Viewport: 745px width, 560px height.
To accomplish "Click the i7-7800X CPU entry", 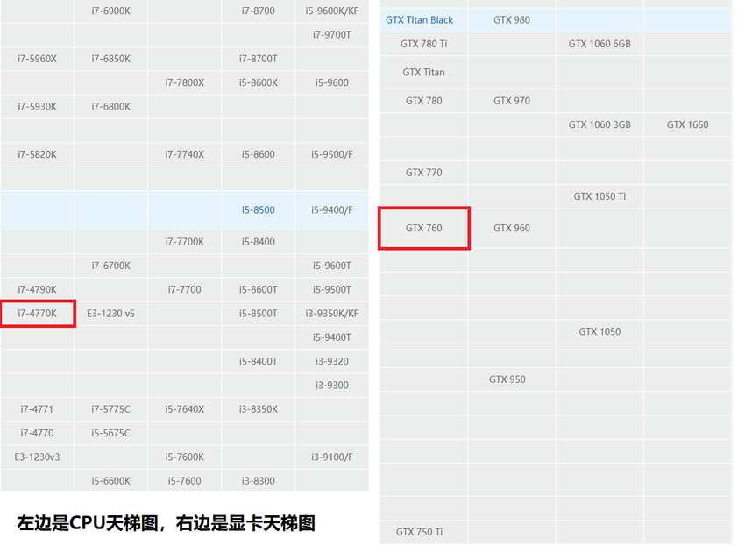I will point(184,82).
